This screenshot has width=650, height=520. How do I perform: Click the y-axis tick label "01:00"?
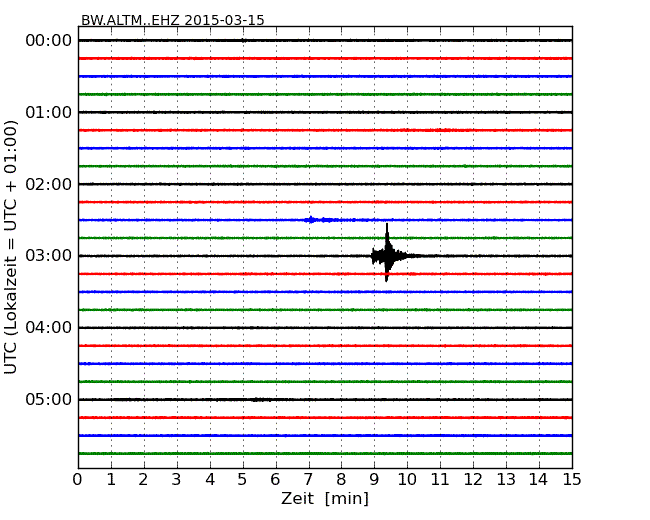tap(49, 112)
